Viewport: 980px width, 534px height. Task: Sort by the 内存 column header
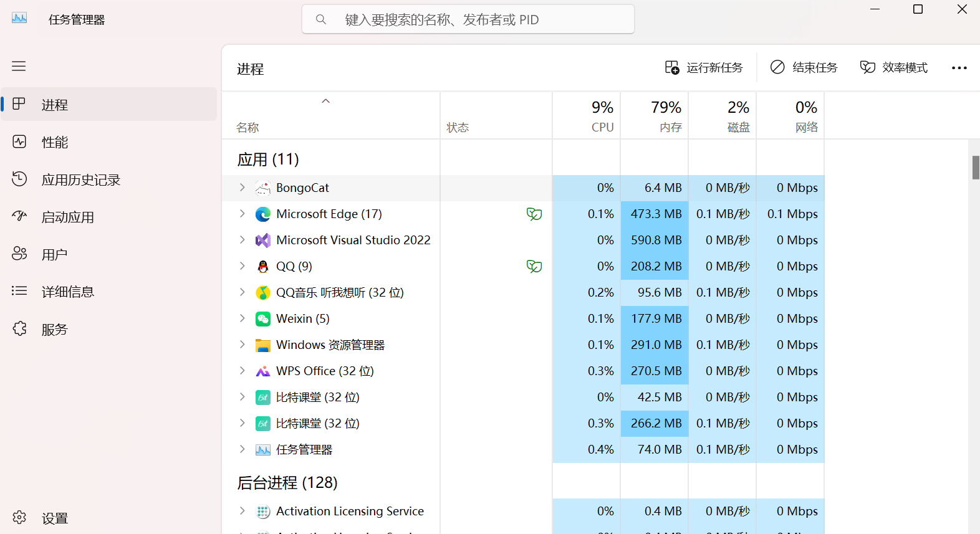(655, 116)
